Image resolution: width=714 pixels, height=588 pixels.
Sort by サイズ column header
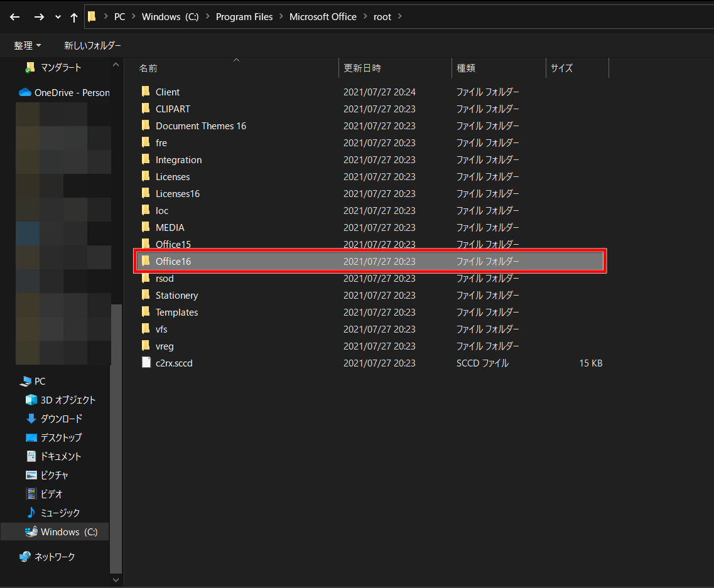(x=561, y=68)
